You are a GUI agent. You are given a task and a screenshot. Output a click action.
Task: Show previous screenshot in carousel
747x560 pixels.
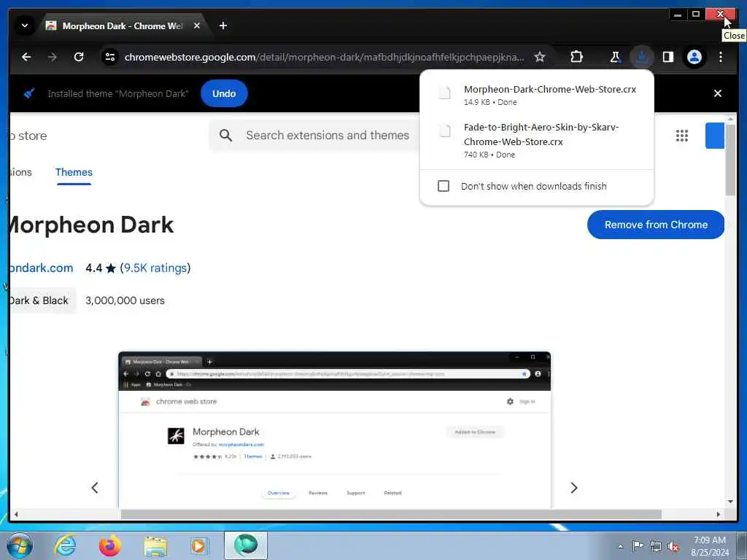tap(95, 488)
